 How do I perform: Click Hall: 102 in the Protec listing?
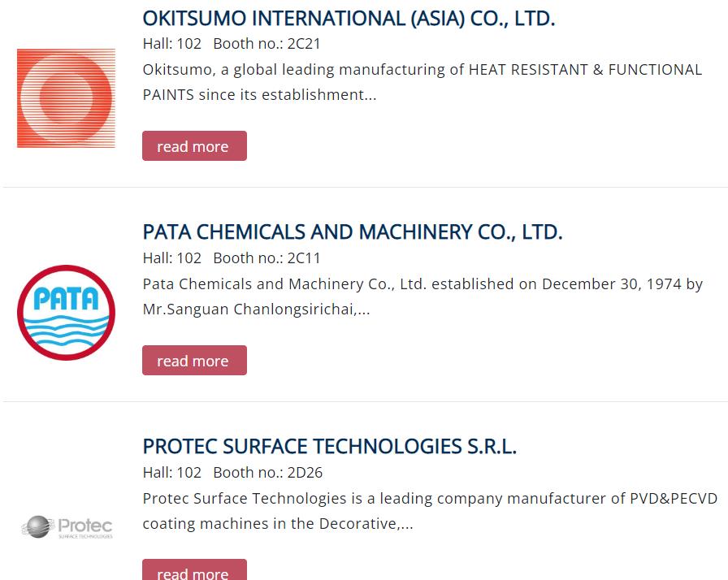[171, 473]
